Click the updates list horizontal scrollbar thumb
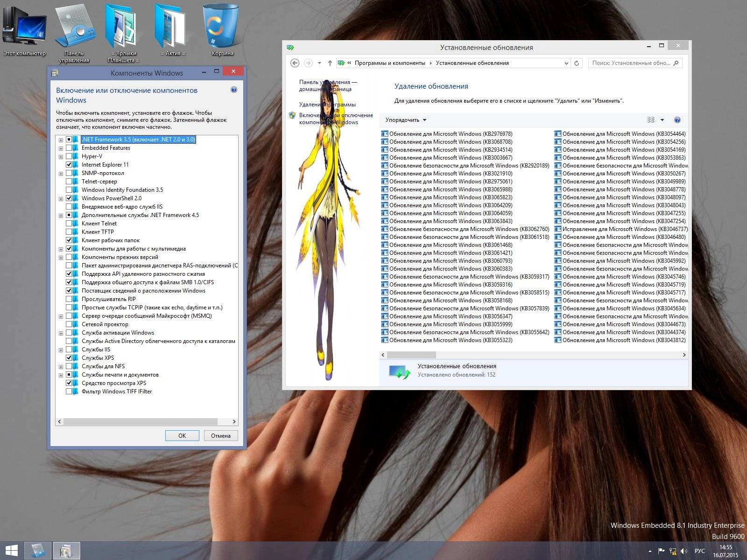The width and height of the screenshot is (747, 560). pyautogui.click(x=411, y=355)
